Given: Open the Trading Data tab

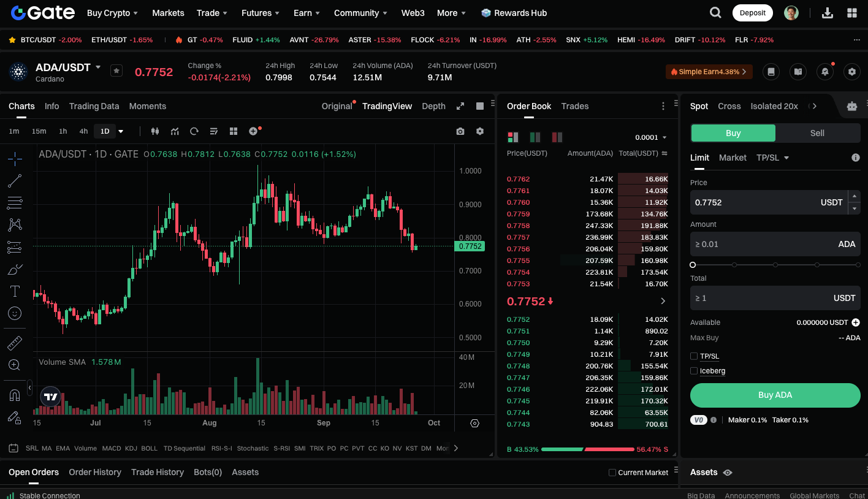Looking at the screenshot, I should pyautogui.click(x=94, y=106).
